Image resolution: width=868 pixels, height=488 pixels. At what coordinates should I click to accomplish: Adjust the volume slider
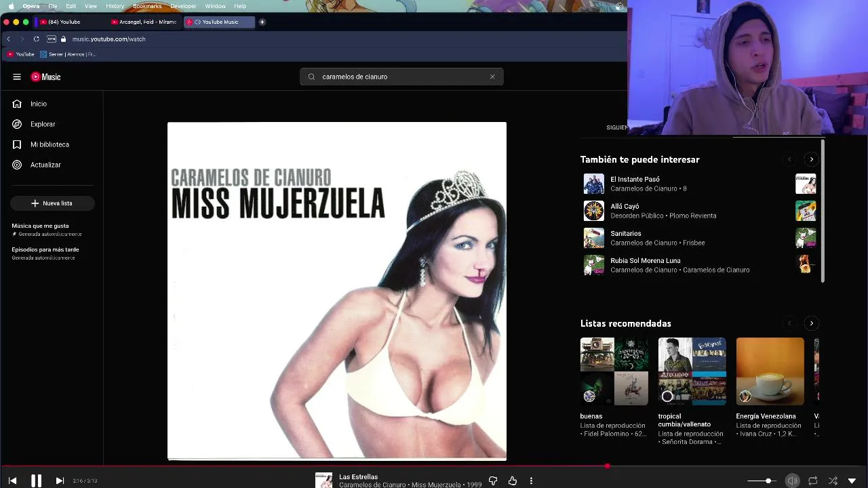762,481
